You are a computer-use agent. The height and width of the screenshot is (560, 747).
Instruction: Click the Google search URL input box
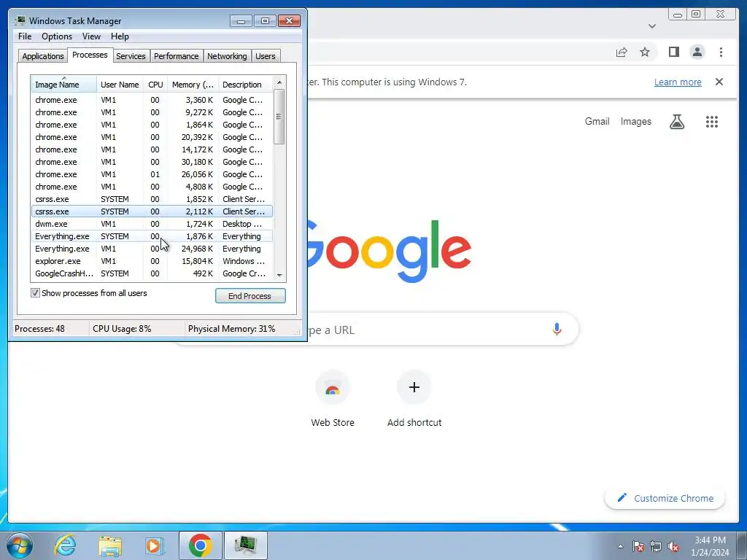376,330
